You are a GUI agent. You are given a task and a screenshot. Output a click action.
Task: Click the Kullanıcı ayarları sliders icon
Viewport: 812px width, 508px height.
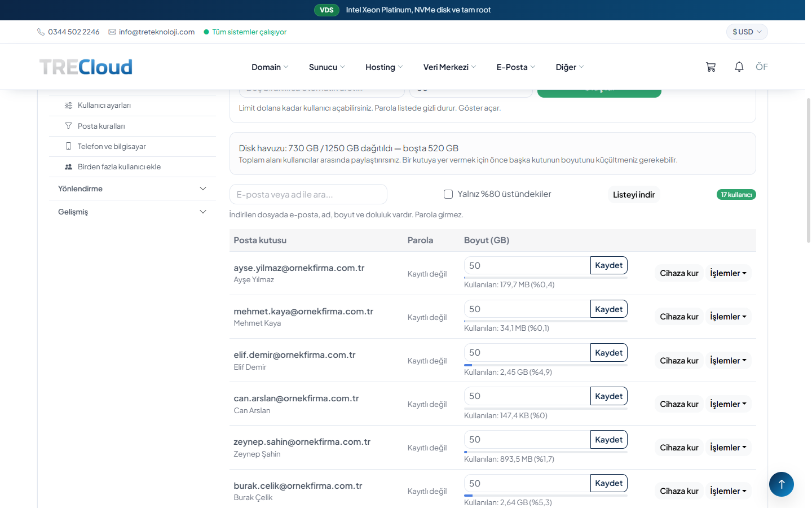[68, 106]
